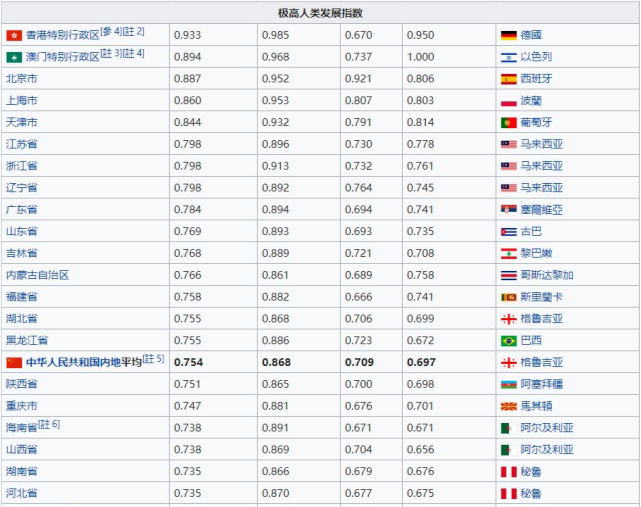The height and width of the screenshot is (507, 641).
Task: Open the 内蒙古自治区 link
Action: (37, 275)
